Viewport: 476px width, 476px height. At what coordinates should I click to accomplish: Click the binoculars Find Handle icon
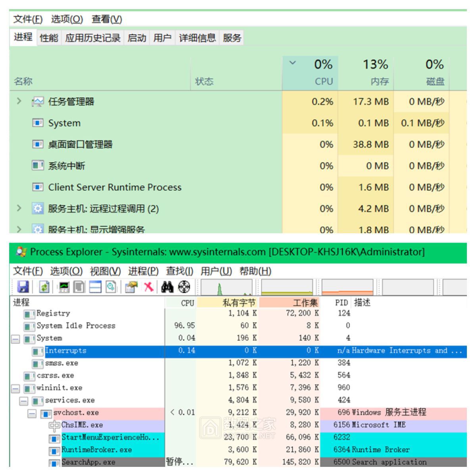(167, 287)
